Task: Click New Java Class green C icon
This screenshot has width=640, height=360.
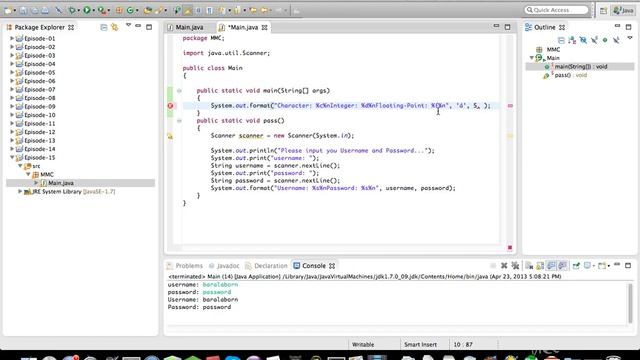Action: point(130,10)
